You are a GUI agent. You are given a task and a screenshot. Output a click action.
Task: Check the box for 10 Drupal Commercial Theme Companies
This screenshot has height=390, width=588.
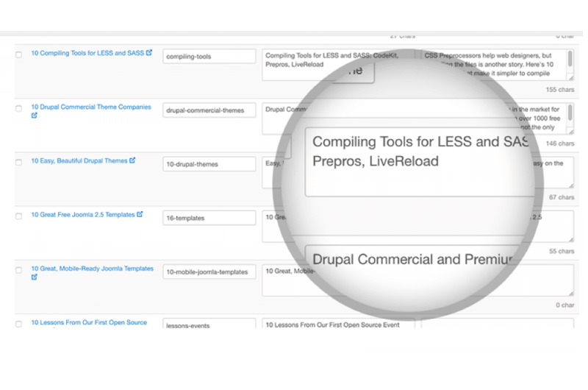[18, 108]
